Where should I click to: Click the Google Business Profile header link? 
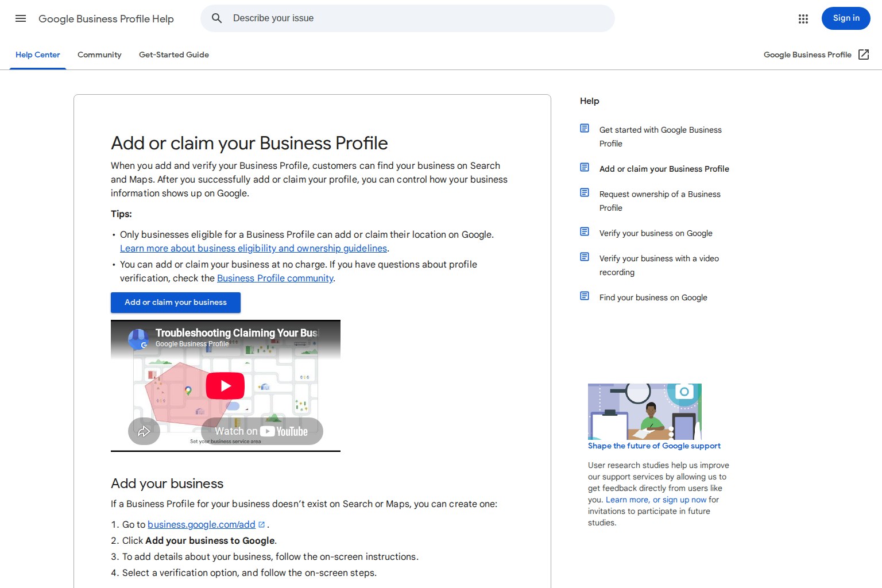807,55
